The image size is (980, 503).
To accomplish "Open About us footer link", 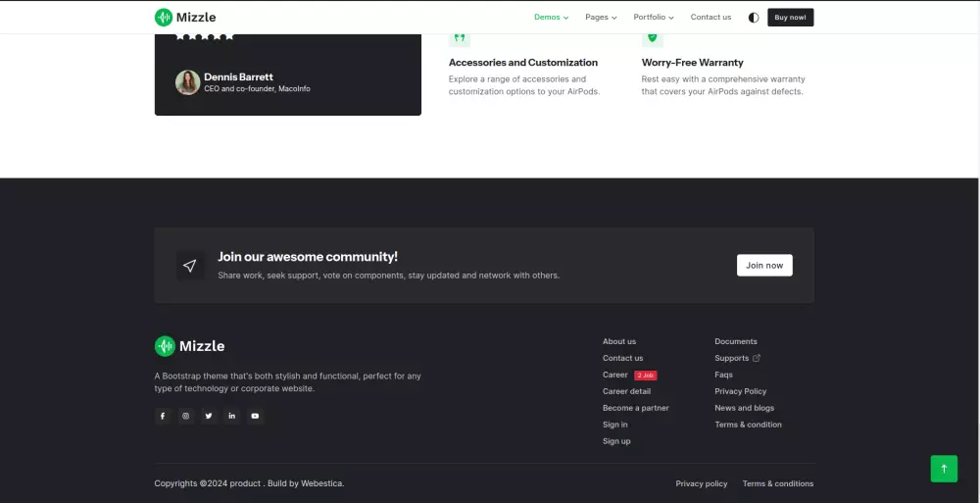I will [x=619, y=341].
